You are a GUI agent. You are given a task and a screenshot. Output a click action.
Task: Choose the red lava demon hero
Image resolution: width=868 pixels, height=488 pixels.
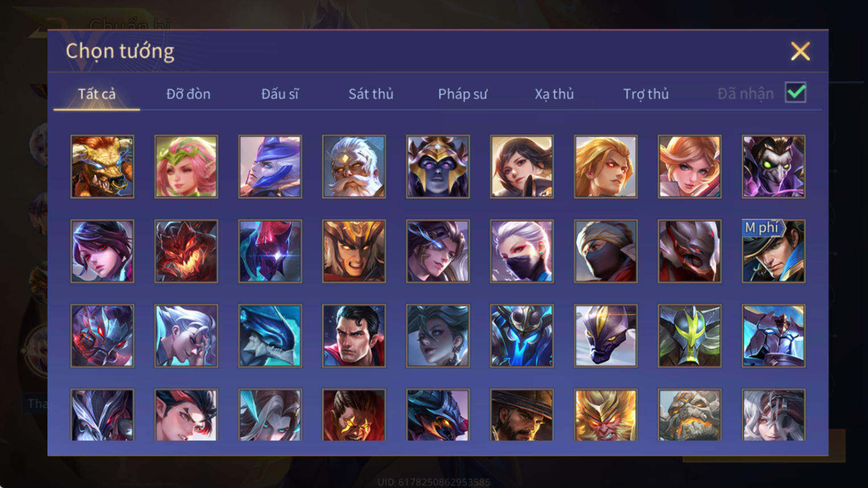[x=186, y=251]
